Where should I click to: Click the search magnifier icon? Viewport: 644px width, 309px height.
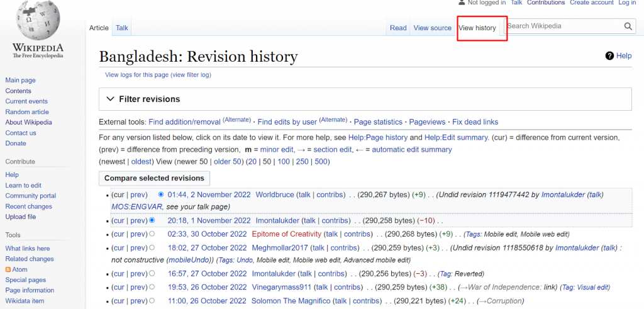[x=628, y=26]
